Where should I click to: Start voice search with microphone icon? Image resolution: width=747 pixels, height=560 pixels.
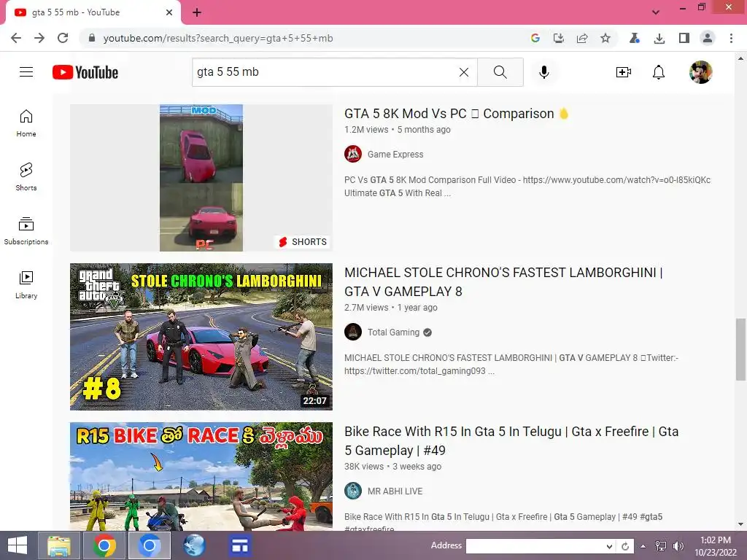coord(544,72)
